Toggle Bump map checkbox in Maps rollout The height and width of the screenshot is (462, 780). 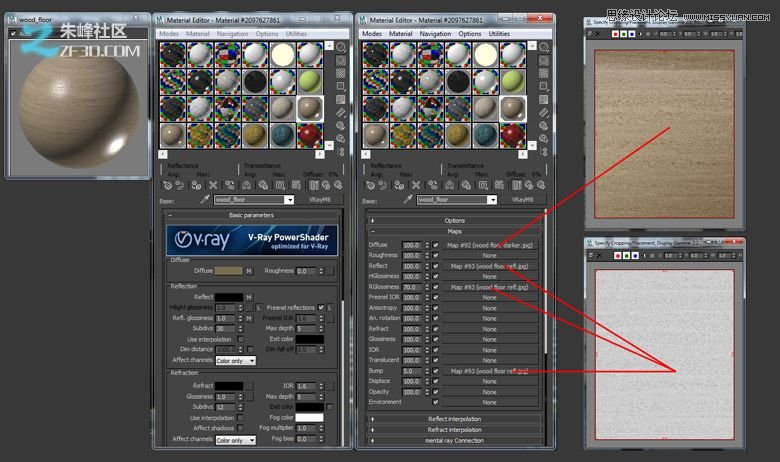[436, 371]
